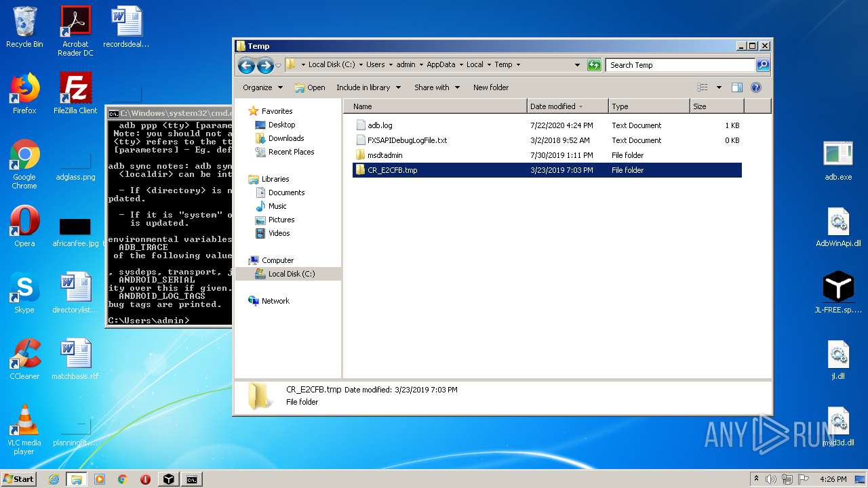868x488 pixels.
Task: Open the directorylist Word document icon
Action: click(75, 293)
